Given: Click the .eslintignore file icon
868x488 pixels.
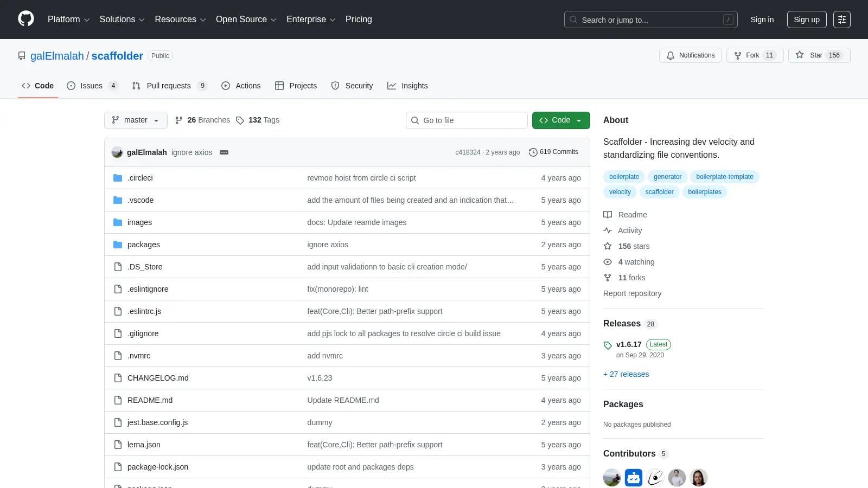Looking at the screenshot, I should click(x=118, y=289).
